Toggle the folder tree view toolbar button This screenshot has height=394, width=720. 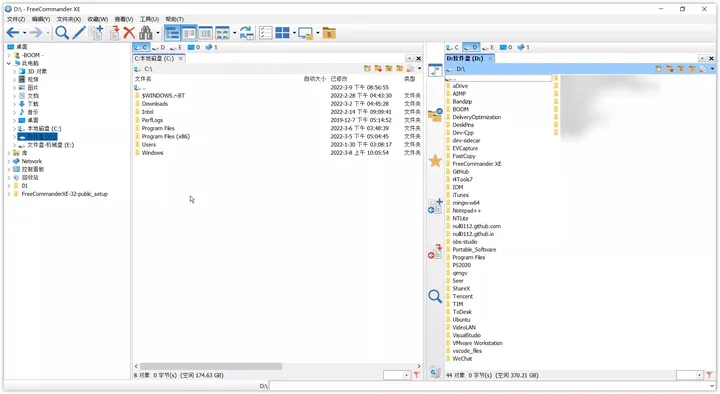pyautogui.click(x=172, y=33)
